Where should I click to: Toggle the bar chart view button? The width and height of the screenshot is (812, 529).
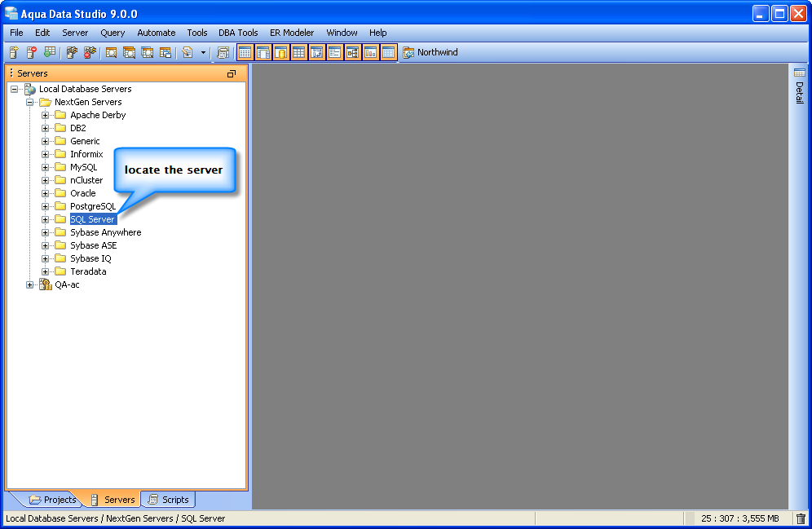click(x=370, y=52)
